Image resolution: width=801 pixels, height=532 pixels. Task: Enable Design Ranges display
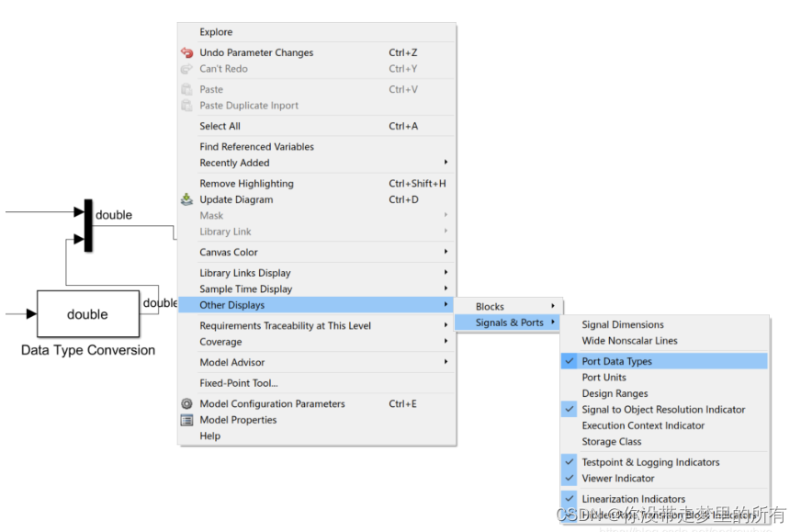(665, 393)
